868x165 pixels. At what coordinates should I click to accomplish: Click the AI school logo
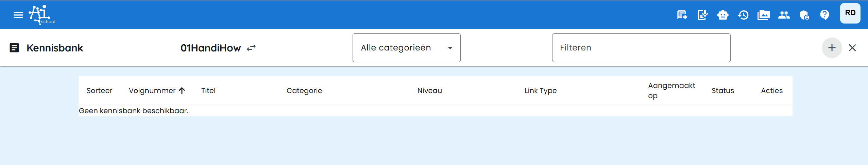click(x=42, y=15)
